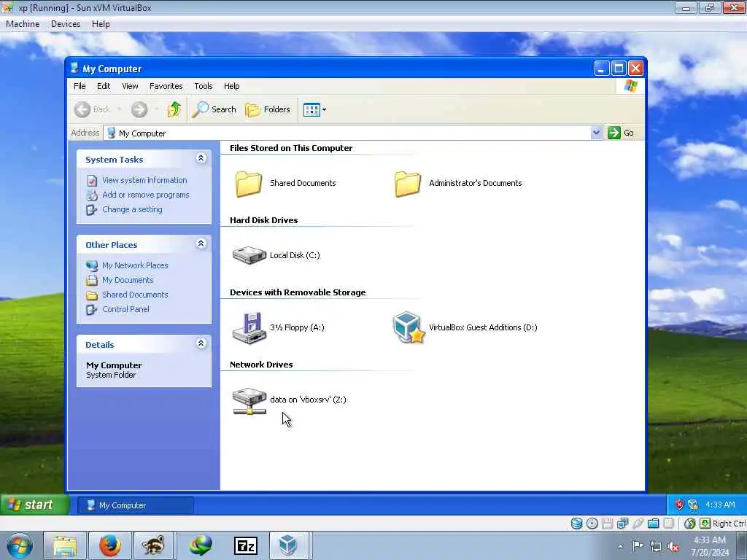The width and height of the screenshot is (747, 560).
Task: Click host clock showing 7/20/2024
Action: [x=710, y=546]
